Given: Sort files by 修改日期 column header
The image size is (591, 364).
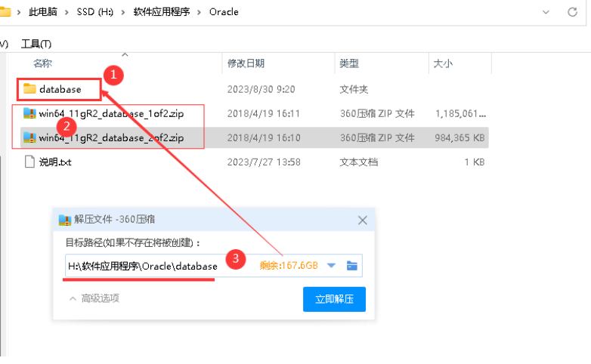Looking at the screenshot, I should coord(246,64).
